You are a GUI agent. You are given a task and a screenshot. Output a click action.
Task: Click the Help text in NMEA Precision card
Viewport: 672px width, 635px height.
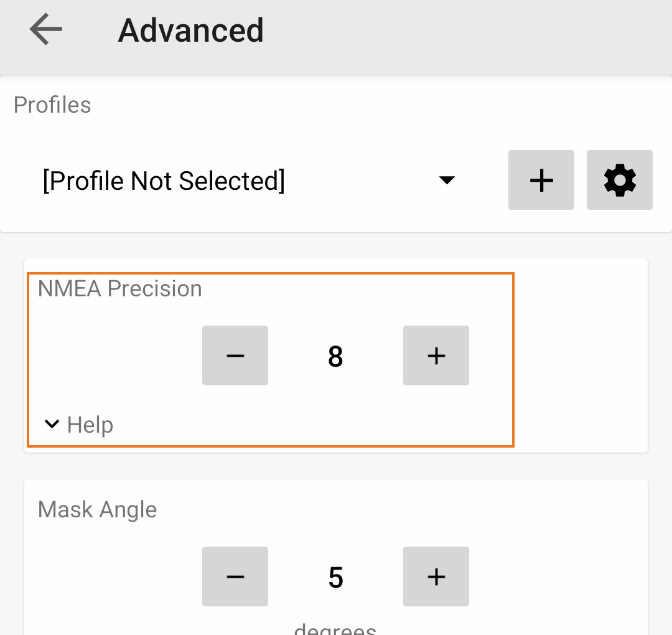[90, 425]
